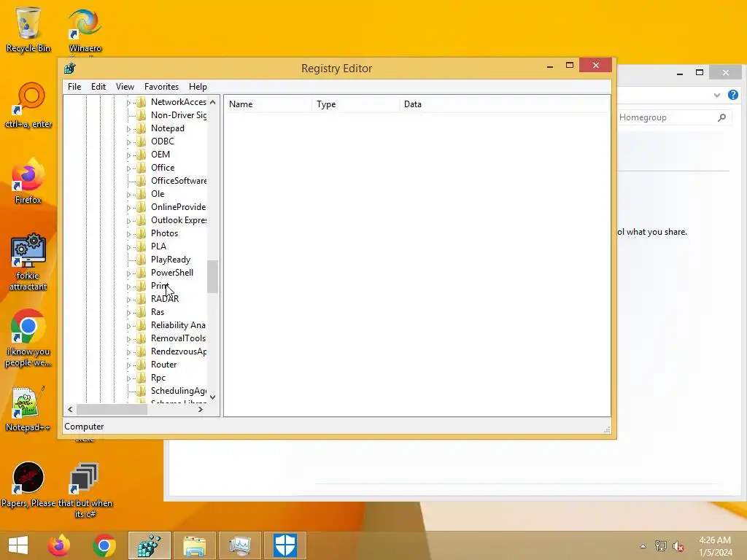The height and width of the screenshot is (560, 747).
Task: Open the Chrome 'i know you people' shortcut
Action: coord(28,338)
